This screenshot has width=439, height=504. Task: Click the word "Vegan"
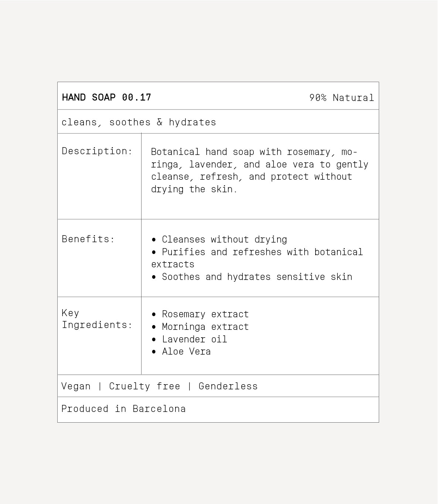tap(76, 386)
